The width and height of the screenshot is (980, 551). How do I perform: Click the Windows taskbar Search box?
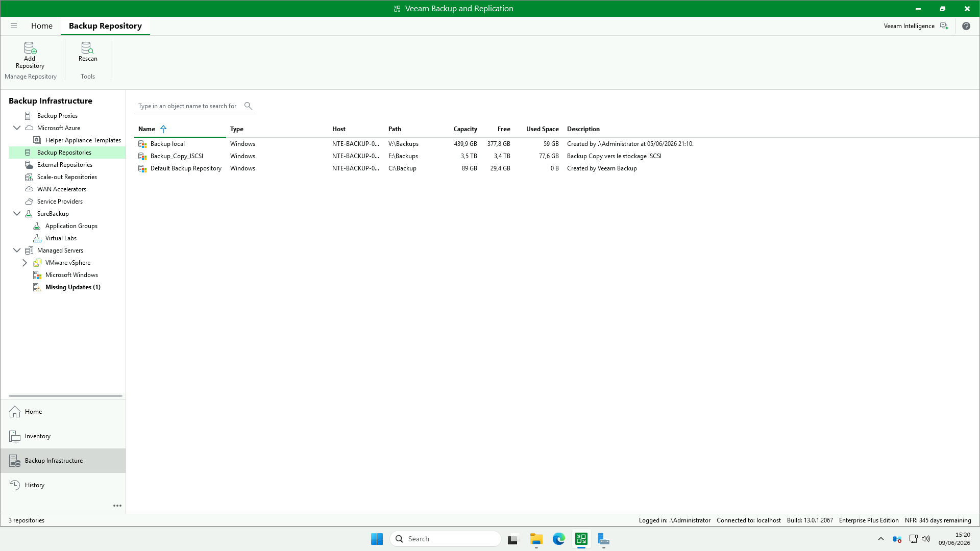[x=445, y=539]
